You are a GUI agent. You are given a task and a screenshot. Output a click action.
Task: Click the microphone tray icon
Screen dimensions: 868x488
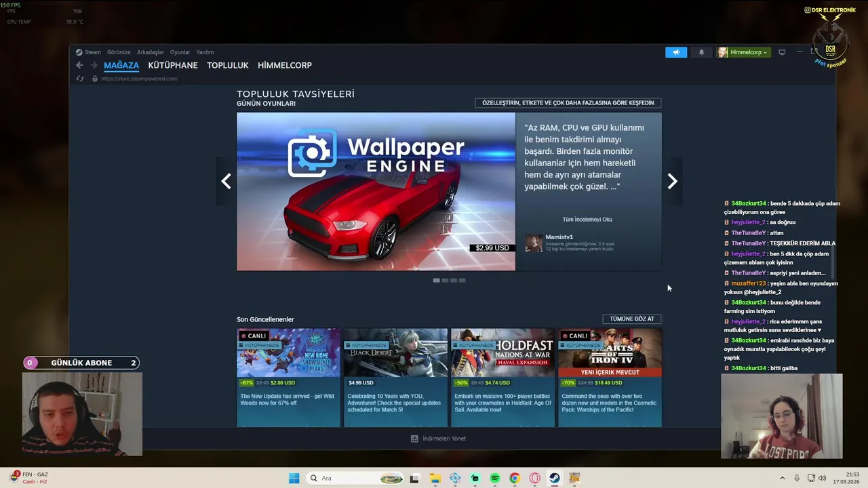(x=797, y=479)
